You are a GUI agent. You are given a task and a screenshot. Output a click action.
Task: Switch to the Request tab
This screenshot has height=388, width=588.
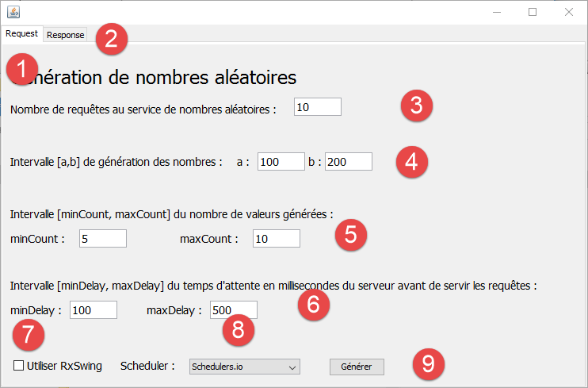coord(21,34)
